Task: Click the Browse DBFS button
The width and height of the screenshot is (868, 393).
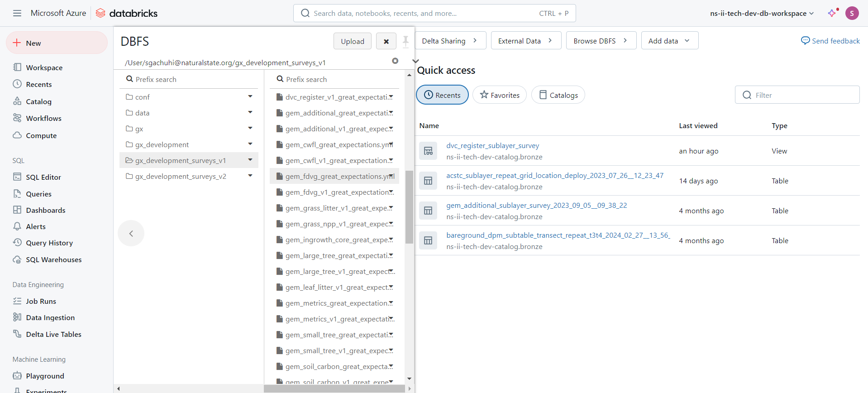Action: (601, 41)
